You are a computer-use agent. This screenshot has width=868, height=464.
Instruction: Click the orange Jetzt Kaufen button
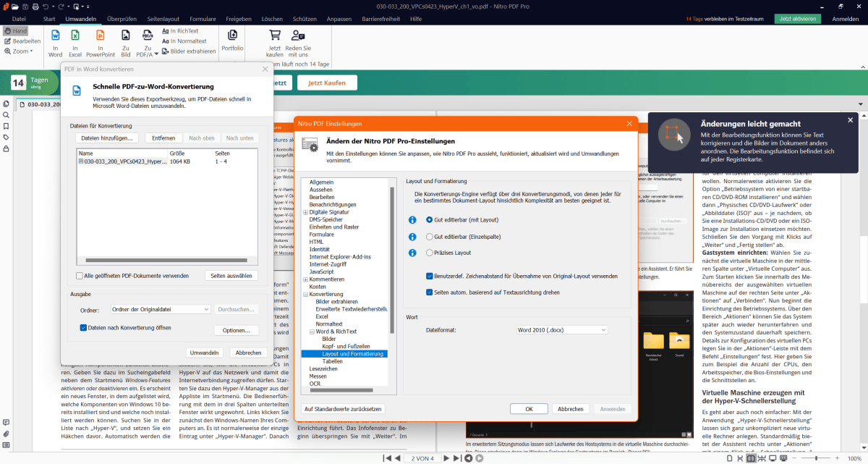[326, 83]
